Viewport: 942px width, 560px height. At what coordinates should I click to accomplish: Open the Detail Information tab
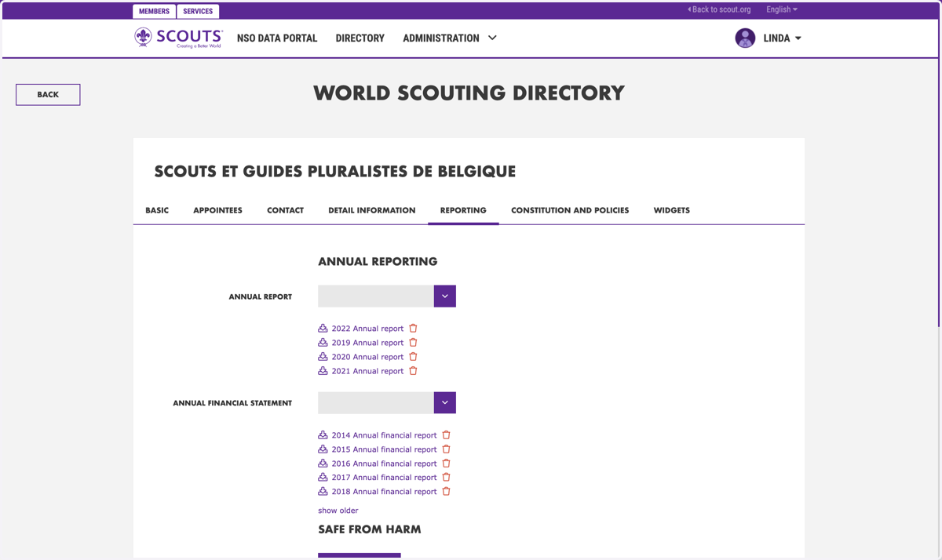pos(372,210)
